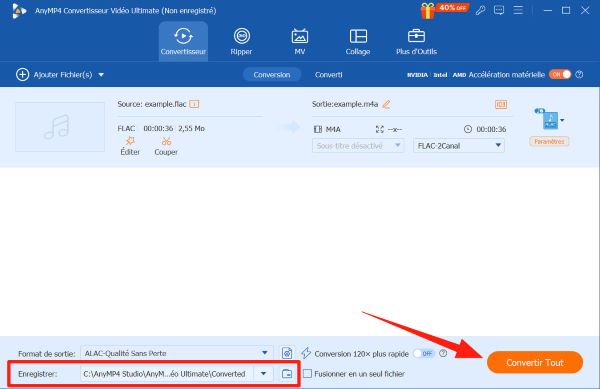Open Plus d'Outils toolbox

(x=416, y=41)
